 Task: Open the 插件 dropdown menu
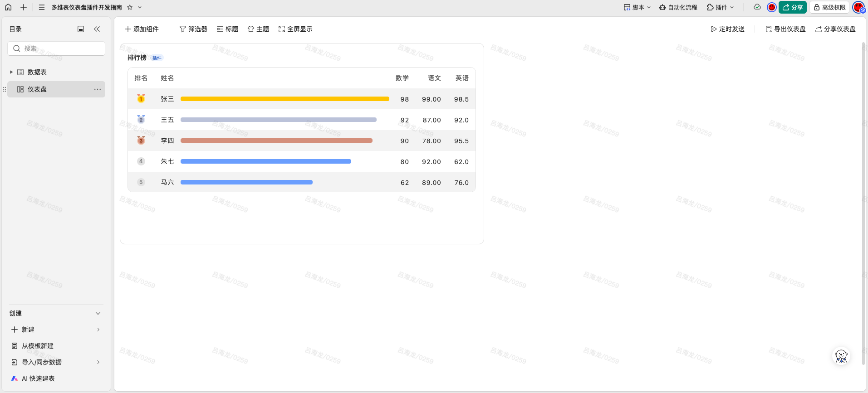tap(720, 7)
